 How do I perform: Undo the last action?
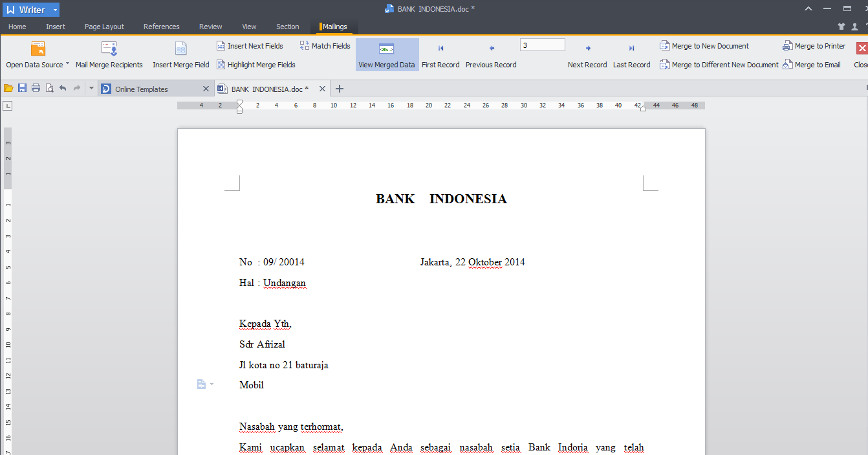[x=63, y=88]
